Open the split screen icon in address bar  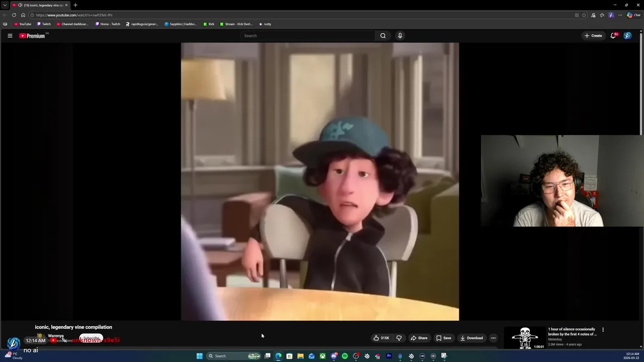click(577, 15)
